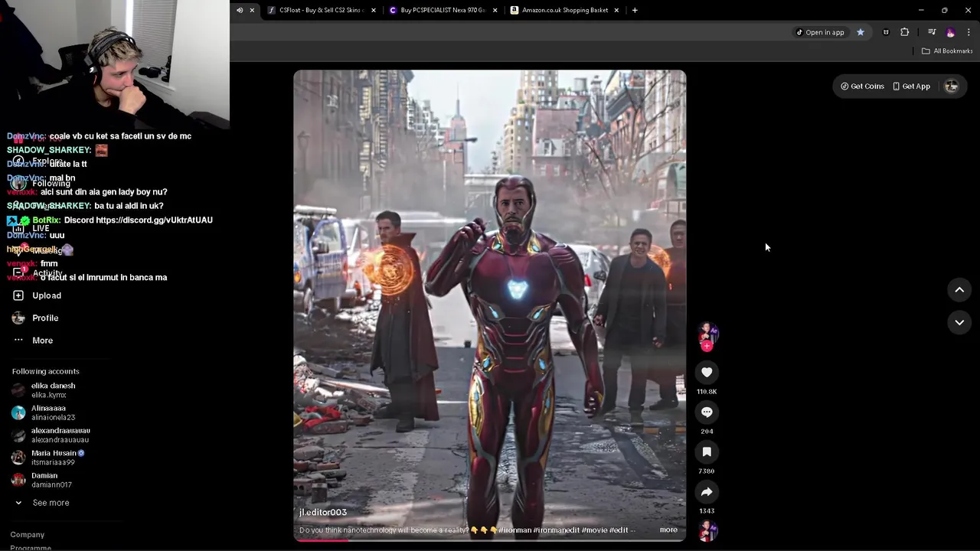Viewport: 980px width, 551px height.
Task: Click the Upload plus icon
Action: 18,295
